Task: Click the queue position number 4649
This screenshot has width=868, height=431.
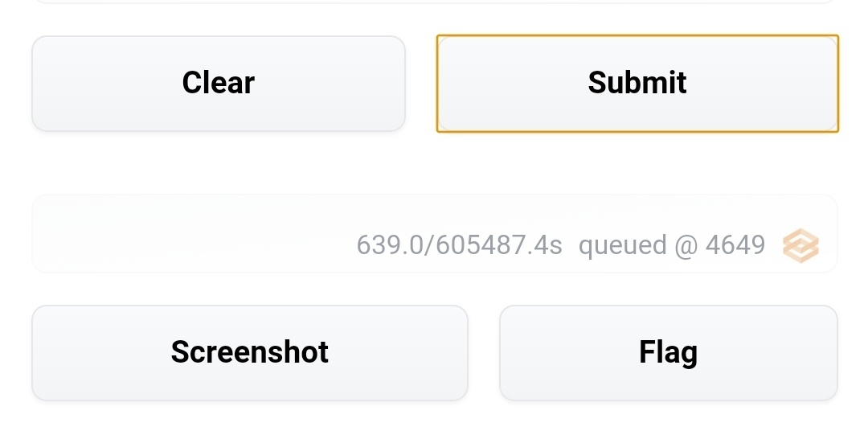Action: click(x=735, y=245)
